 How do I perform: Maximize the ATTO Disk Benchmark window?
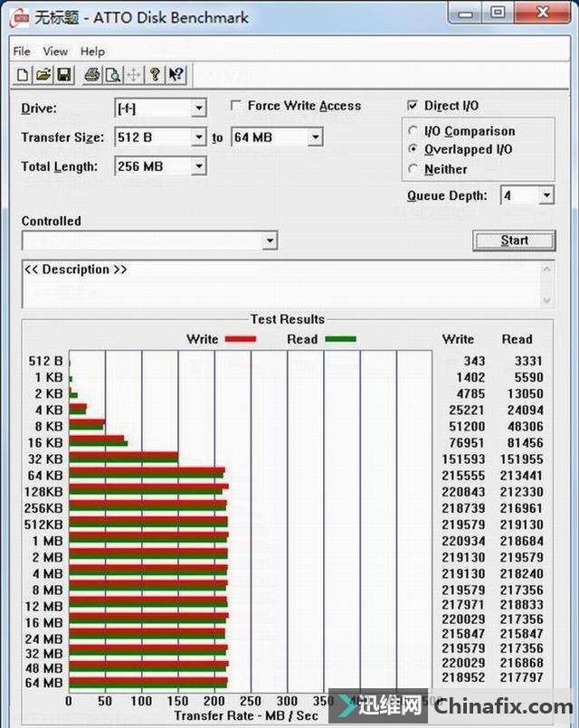498,13
